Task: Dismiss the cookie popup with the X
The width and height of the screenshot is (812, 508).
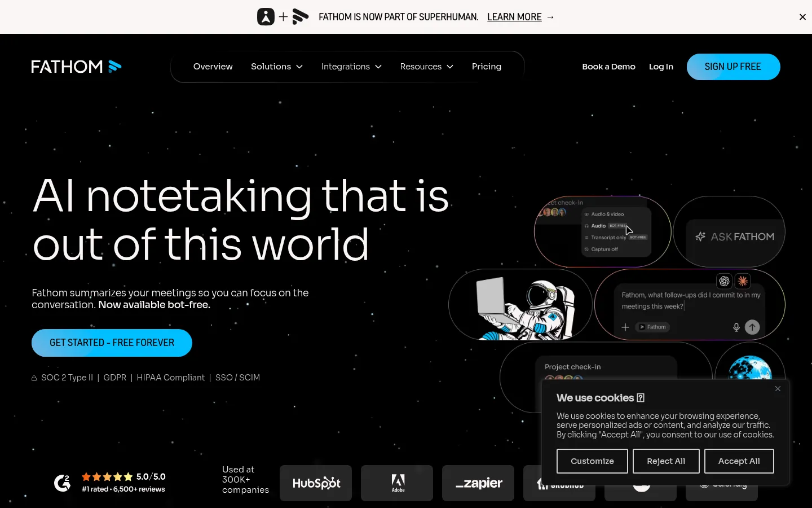Action: coord(778,389)
